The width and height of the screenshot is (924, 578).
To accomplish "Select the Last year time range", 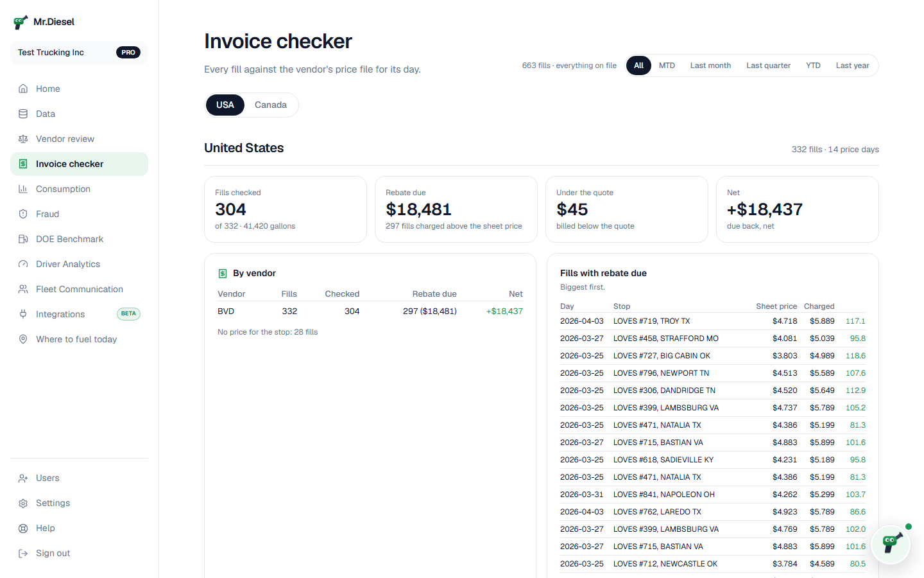I will click(852, 66).
